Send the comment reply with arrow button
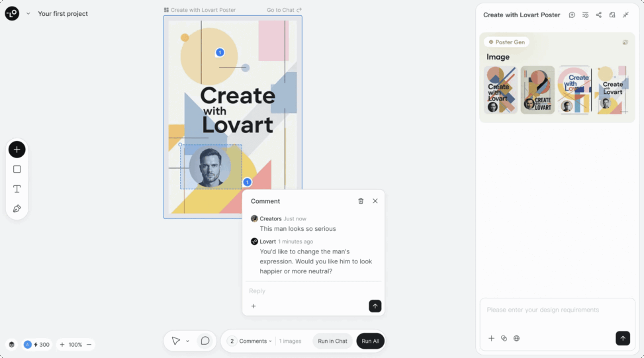 pos(375,306)
